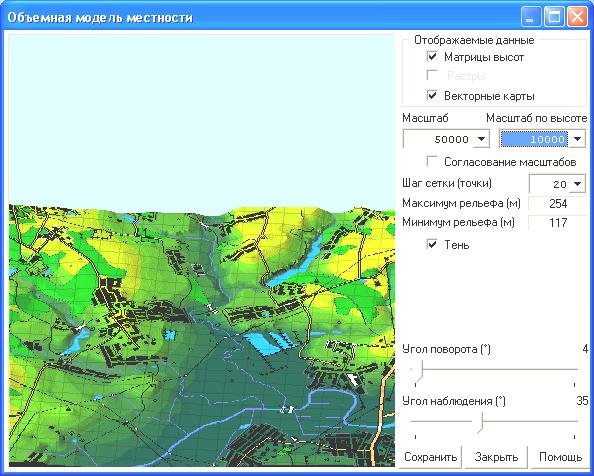This screenshot has height=476, width=594.
Task: Click the Минимум рельефа value 117
Action: click(558, 222)
